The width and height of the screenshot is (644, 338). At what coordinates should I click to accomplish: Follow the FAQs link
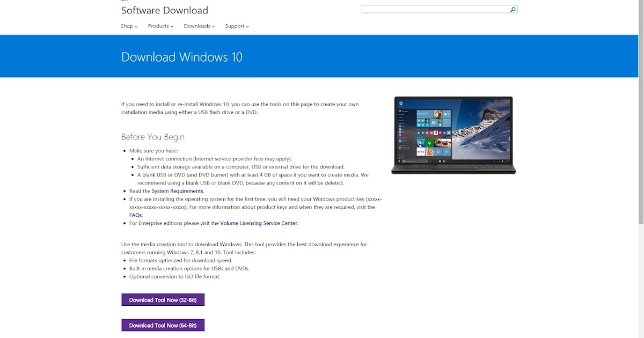click(135, 215)
